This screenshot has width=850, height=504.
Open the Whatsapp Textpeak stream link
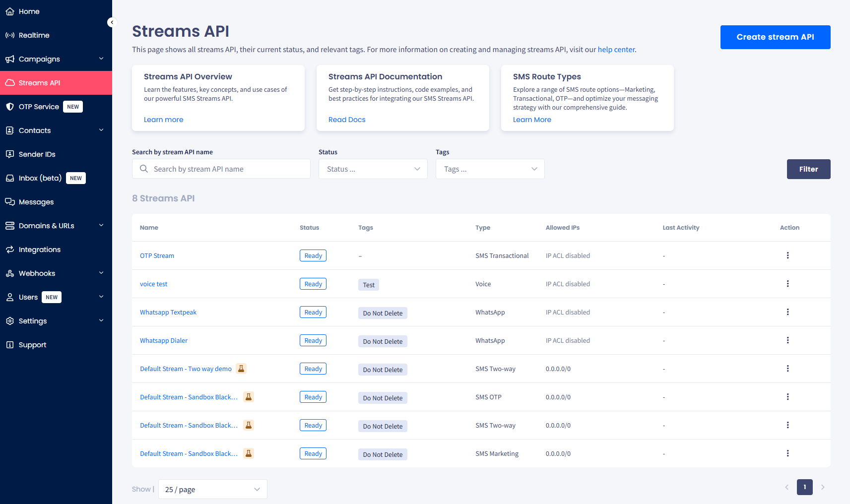[168, 312]
